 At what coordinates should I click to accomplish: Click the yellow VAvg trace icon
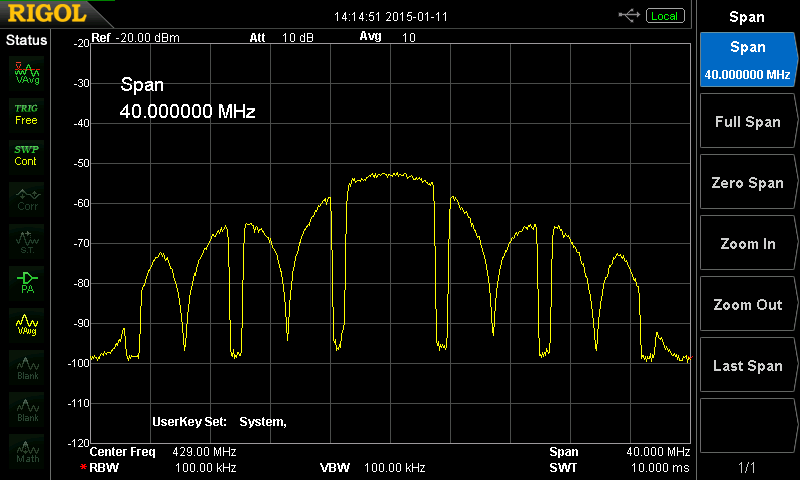[x=26, y=324]
